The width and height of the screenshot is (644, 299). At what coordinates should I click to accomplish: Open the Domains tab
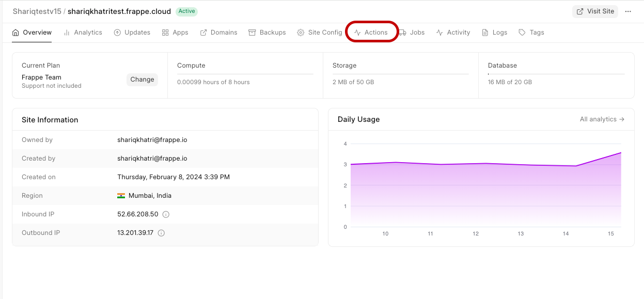coord(218,33)
